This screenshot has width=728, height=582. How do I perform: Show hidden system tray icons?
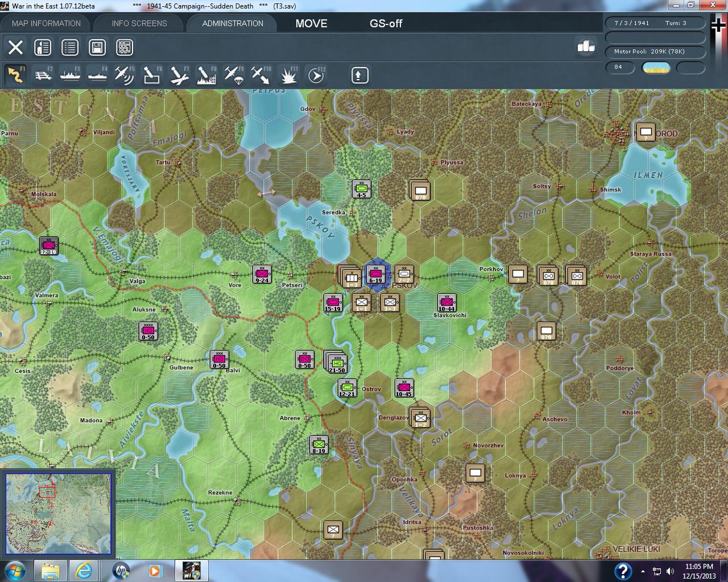pyautogui.click(x=643, y=571)
